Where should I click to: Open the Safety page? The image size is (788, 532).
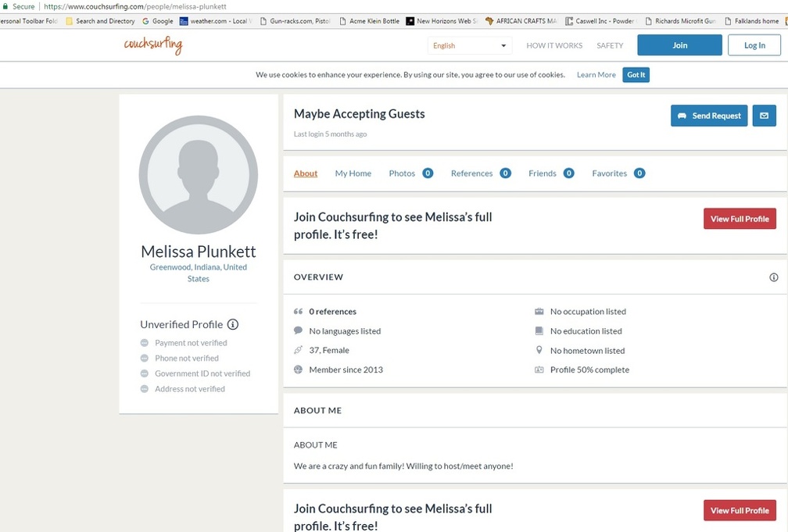610,46
